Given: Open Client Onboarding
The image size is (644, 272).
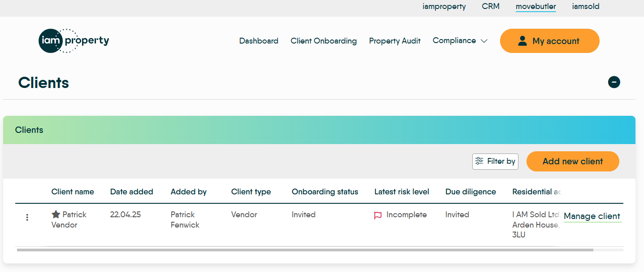Looking at the screenshot, I should click(x=324, y=40).
